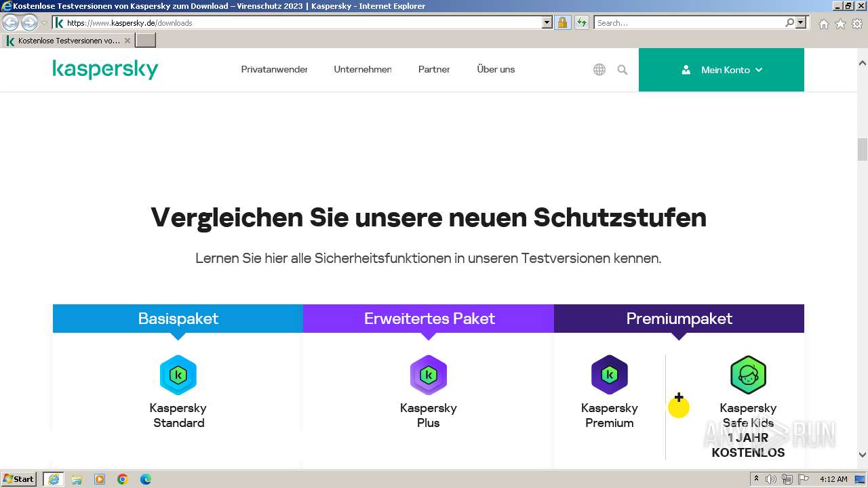Image resolution: width=868 pixels, height=488 pixels.
Task: Go back with the browser Back arrow
Action: pos(10,22)
